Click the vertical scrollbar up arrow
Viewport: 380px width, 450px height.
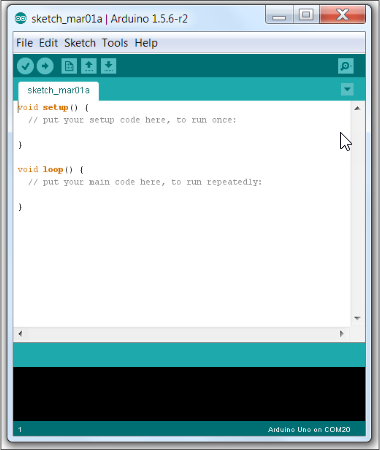(357, 108)
